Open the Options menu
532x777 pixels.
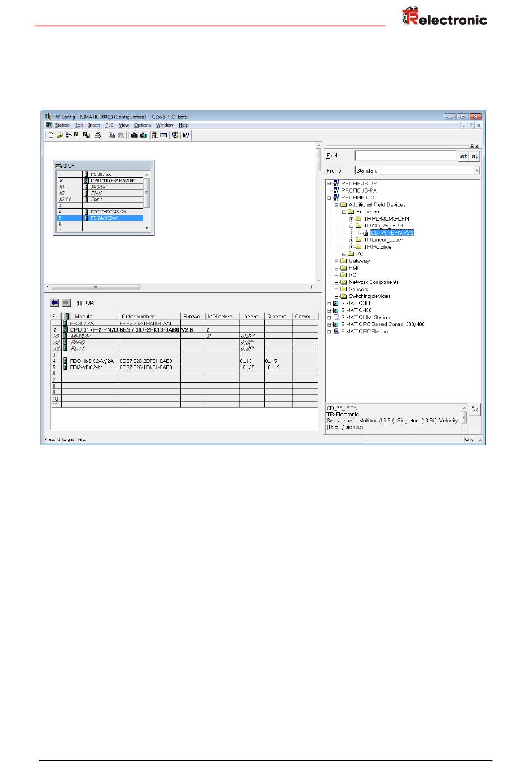(142, 125)
